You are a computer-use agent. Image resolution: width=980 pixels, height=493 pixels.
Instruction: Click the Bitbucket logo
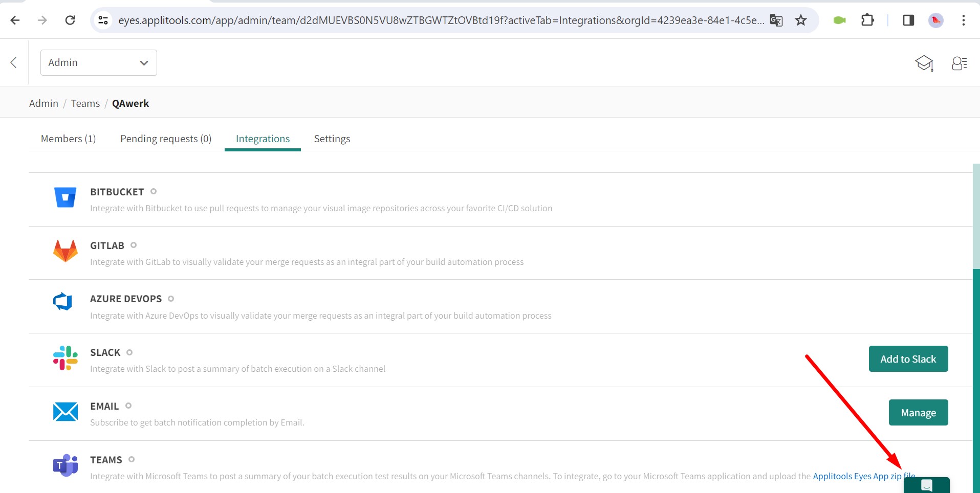(x=65, y=197)
